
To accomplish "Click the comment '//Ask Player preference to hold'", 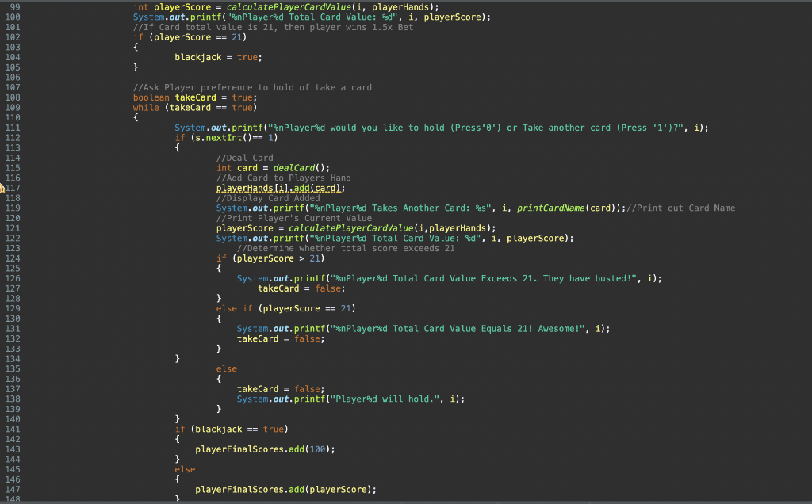I will point(252,87).
